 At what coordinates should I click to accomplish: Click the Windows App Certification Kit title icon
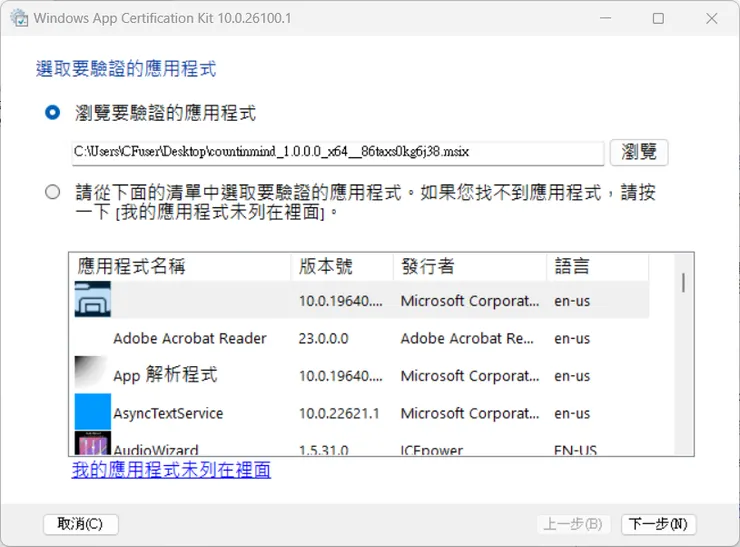point(19,18)
